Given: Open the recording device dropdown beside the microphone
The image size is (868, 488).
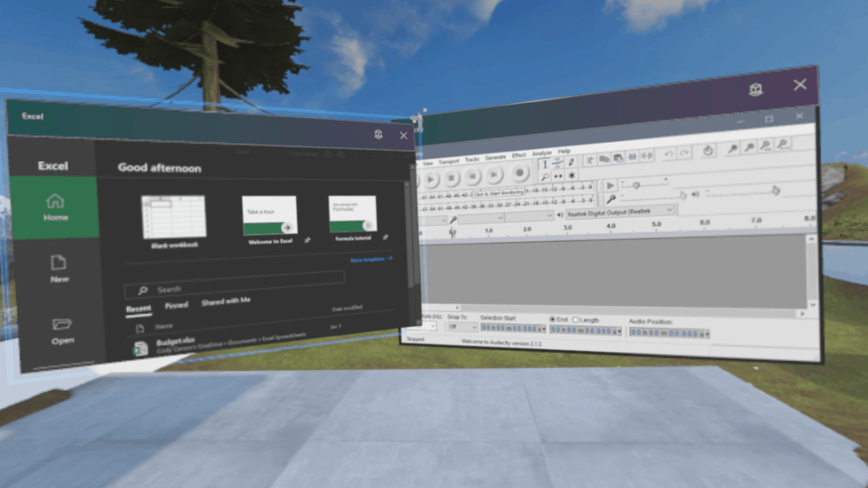Looking at the screenshot, I should click(x=481, y=217).
